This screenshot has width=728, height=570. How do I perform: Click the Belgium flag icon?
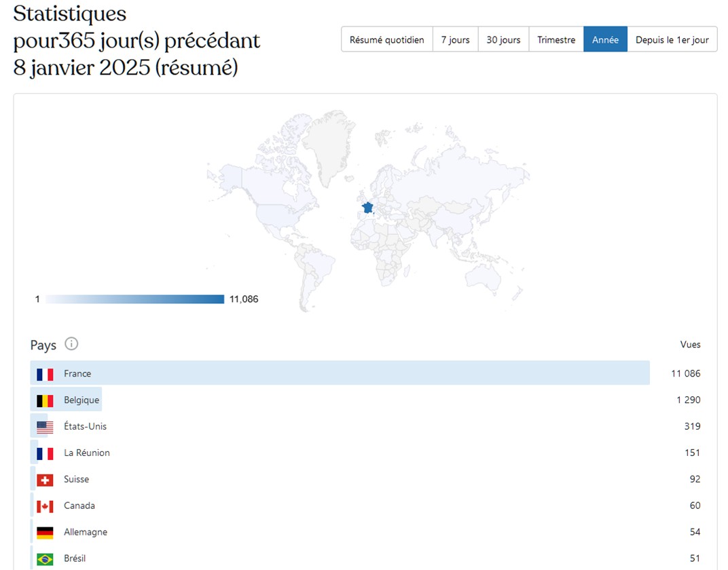pos(45,400)
